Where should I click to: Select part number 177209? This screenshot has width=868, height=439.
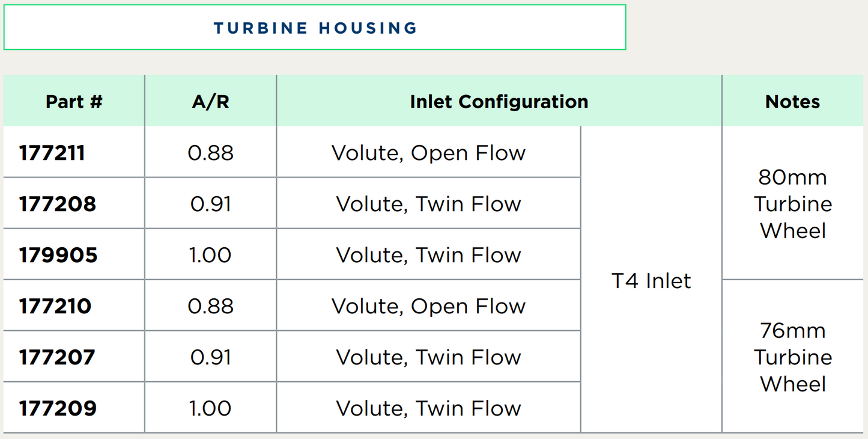(x=58, y=408)
